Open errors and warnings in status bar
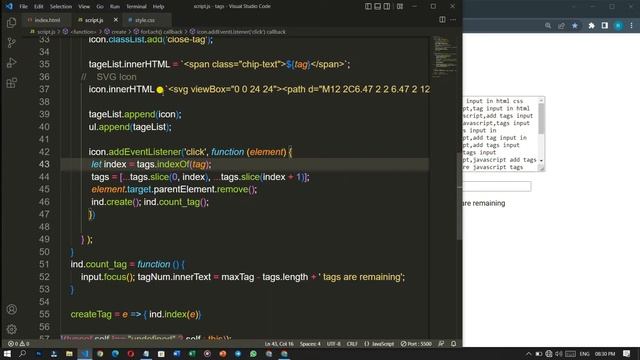Viewport: 640px width, 360px height. [x=18, y=344]
